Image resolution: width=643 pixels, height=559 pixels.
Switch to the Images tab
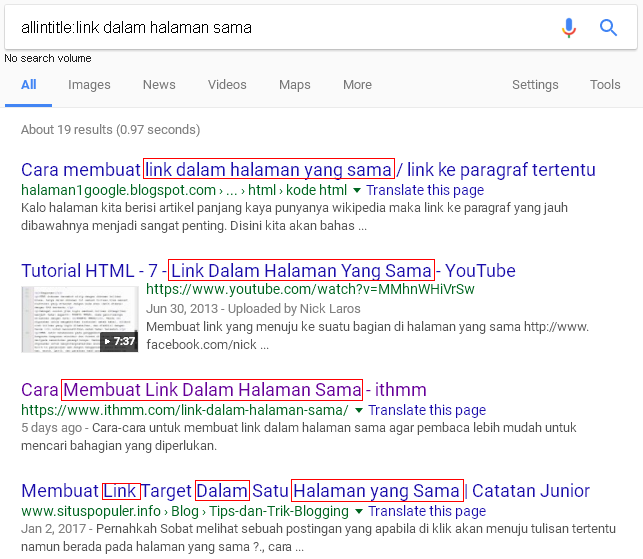(x=89, y=84)
